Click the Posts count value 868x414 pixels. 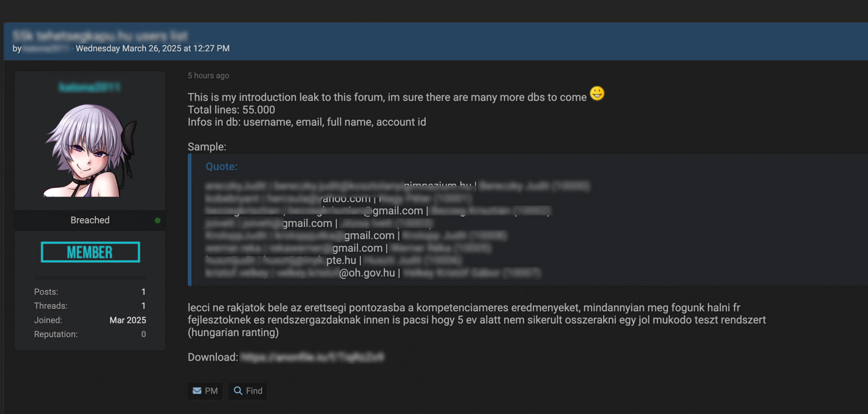tap(144, 292)
